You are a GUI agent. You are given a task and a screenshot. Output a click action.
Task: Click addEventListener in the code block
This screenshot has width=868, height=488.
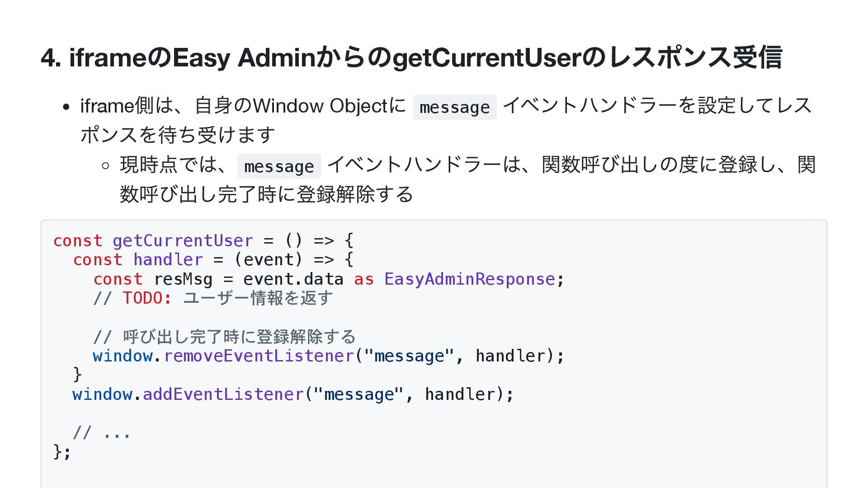coord(223,394)
